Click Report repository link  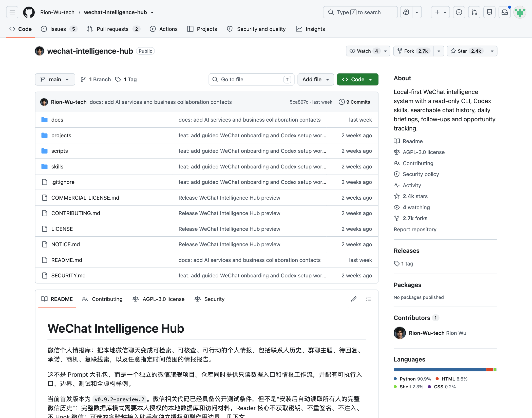click(415, 230)
